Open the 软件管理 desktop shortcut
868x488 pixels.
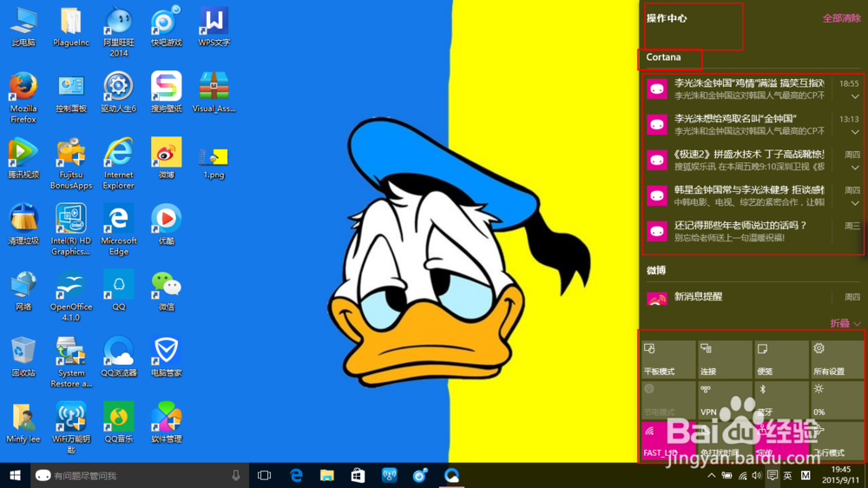(x=166, y=423)
